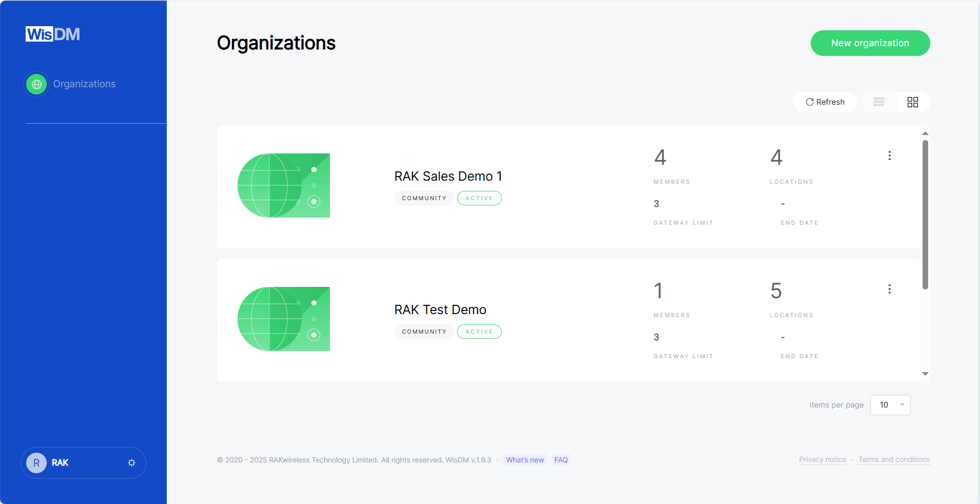Switch to grid view
980x504 pixels.
[x=912, y=102]
